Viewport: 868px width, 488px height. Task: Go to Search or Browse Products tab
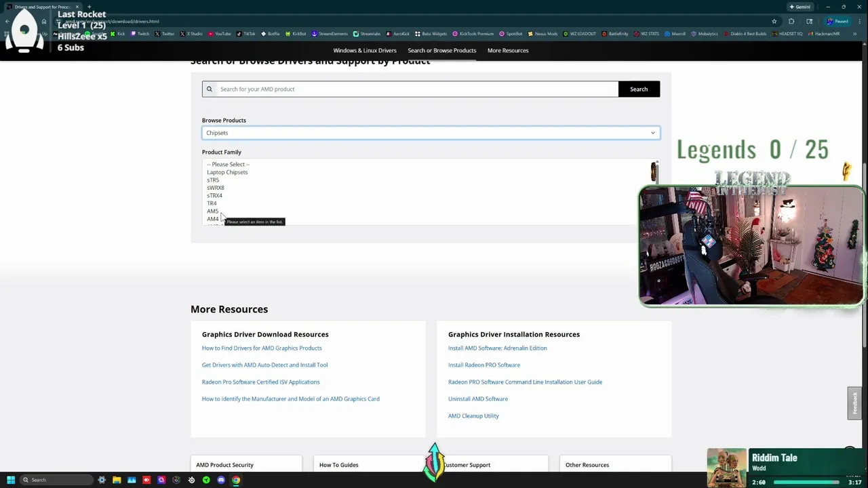tap(441, 50)
